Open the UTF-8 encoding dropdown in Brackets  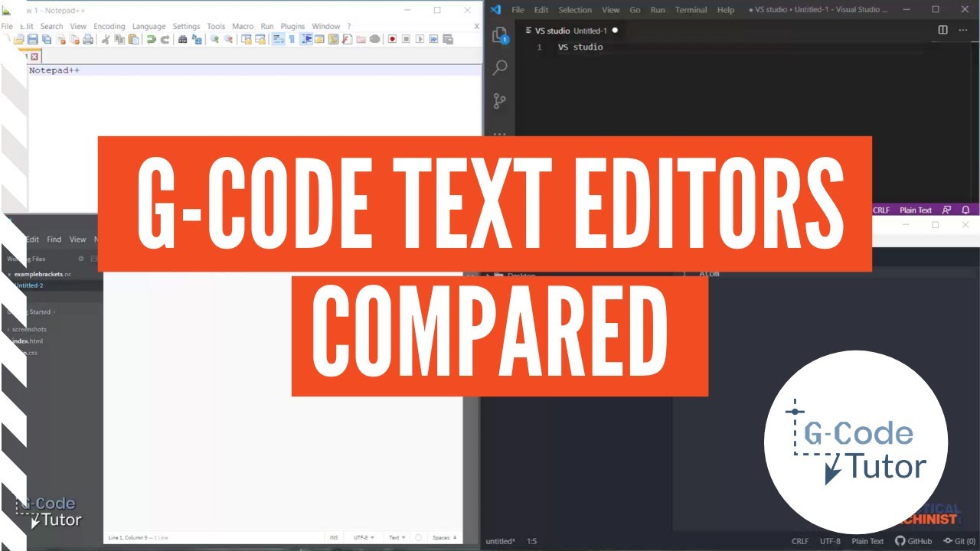363,538
